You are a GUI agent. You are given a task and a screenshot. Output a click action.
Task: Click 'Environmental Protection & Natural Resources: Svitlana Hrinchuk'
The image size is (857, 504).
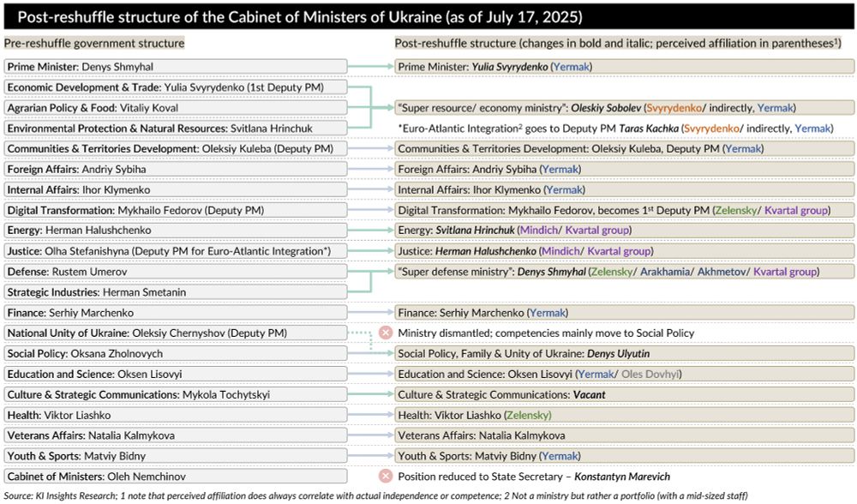176,129
